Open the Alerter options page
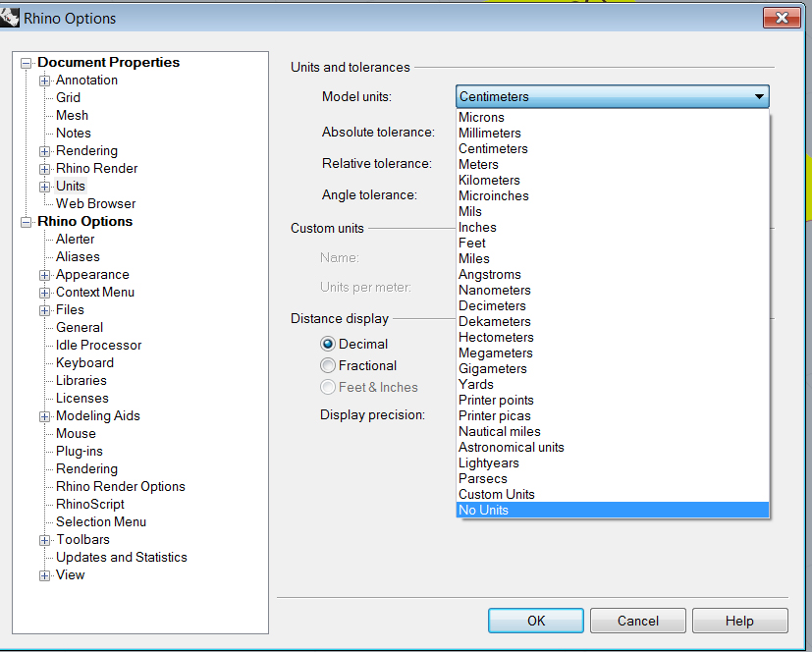 tap(75, 240)
